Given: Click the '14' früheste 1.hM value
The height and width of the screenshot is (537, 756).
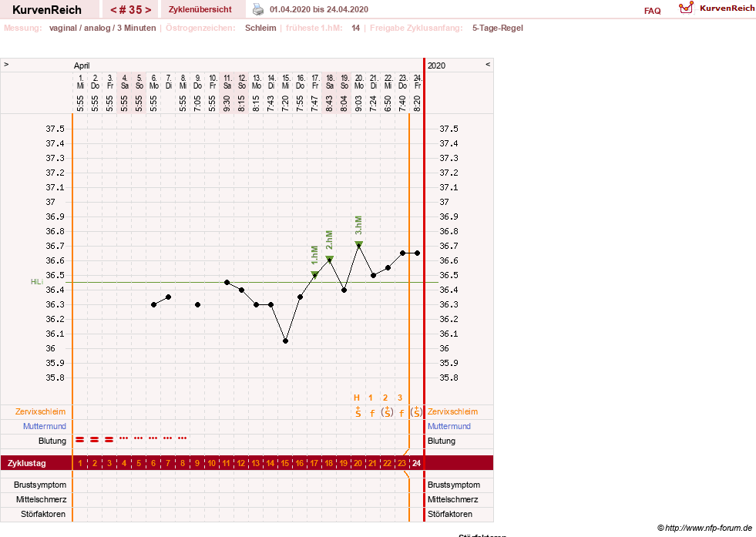Looking at the screenshot, I should coord(356,28).
